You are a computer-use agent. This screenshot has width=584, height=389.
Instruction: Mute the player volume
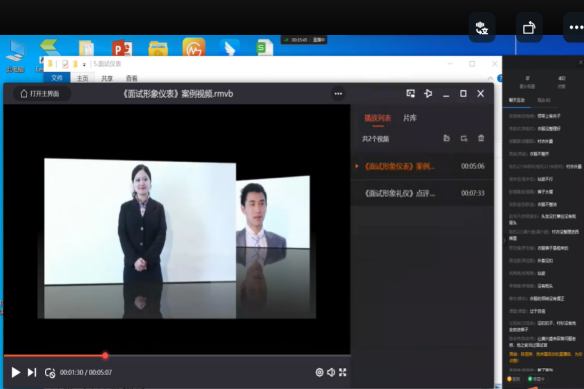pos(331,372)
